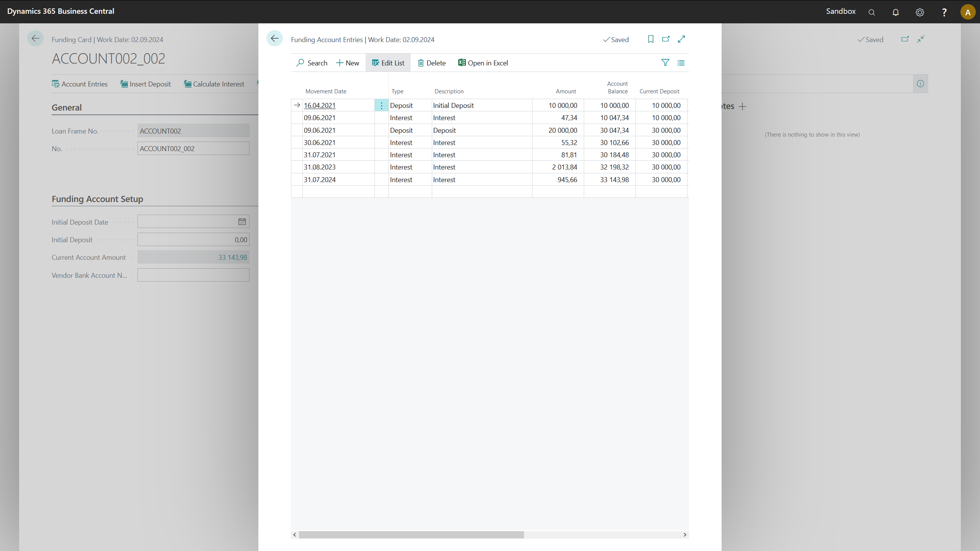The height and width of the screenshot is (551, 980).
Task: Open the list view layout options icon
Action: [x=681, y=63]
